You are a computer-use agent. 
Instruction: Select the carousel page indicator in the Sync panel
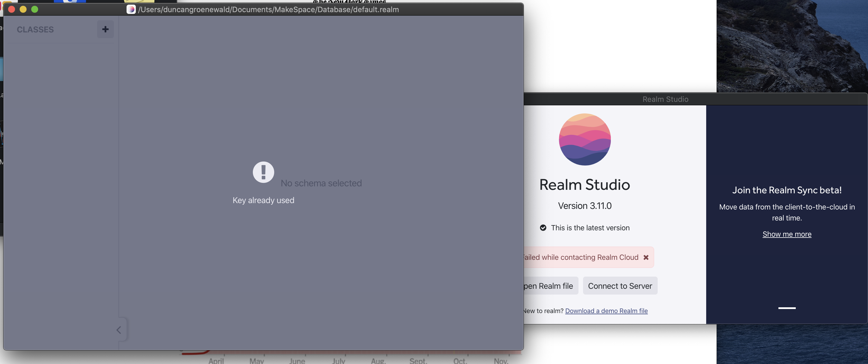(x=787, y=308)
